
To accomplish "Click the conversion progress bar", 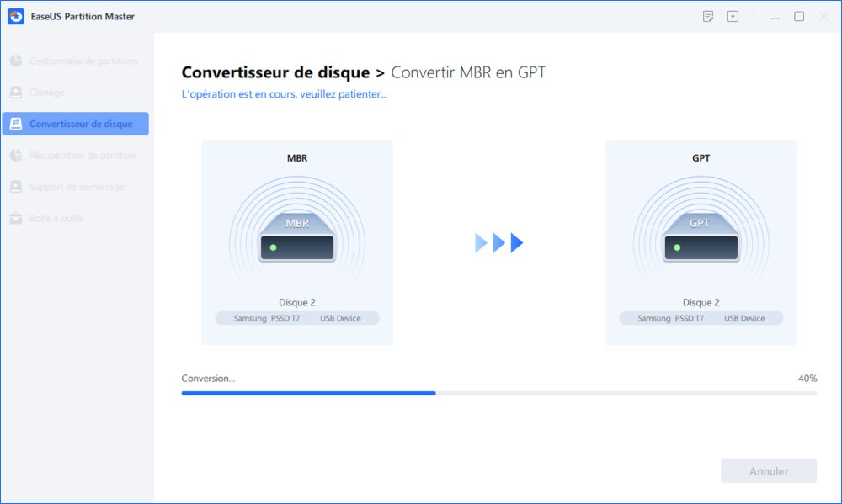I will coord(498,393).
